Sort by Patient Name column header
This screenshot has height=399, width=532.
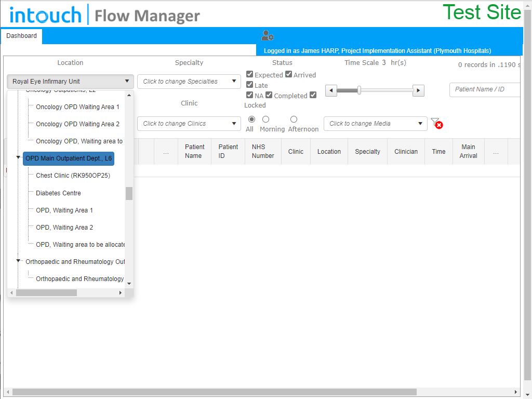click(195, 151)
